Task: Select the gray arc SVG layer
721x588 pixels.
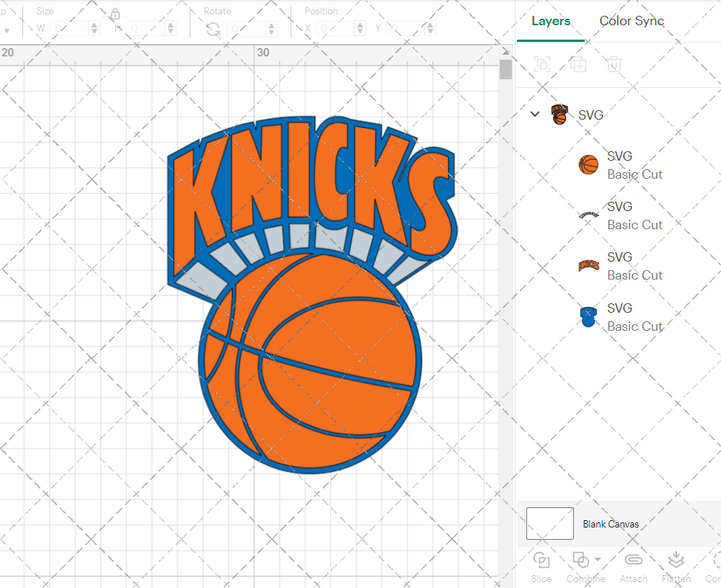Action: (x=588, y=215)
